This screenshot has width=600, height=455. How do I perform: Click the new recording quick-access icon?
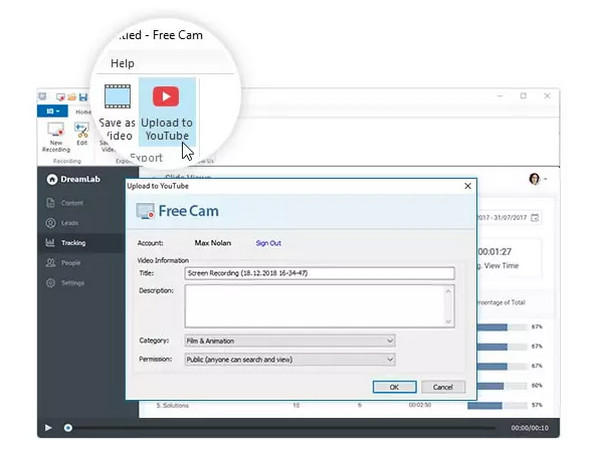(60, 97)
